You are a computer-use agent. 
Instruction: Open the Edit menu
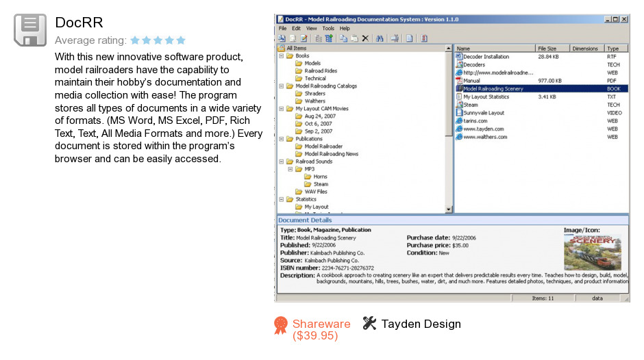click(296, 28)
